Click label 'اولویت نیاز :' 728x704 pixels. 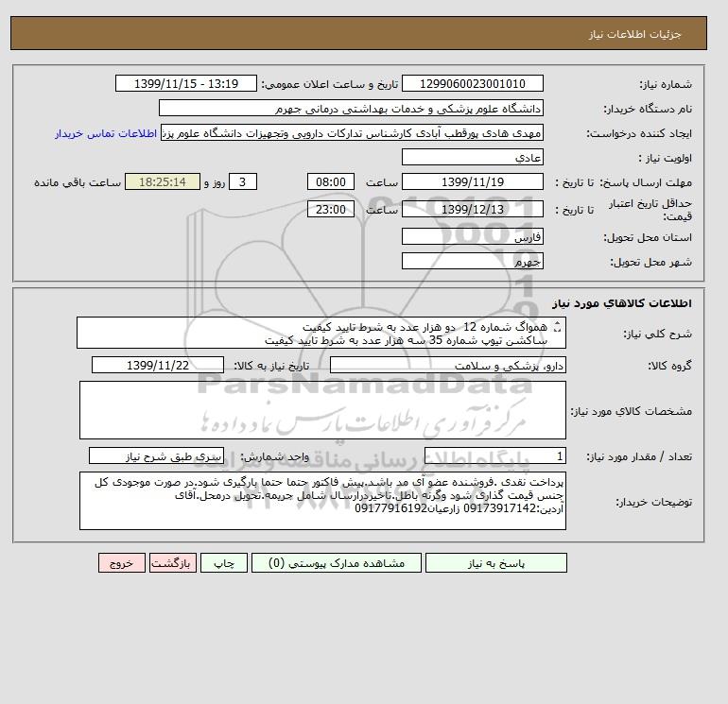(x=665, y=158)
